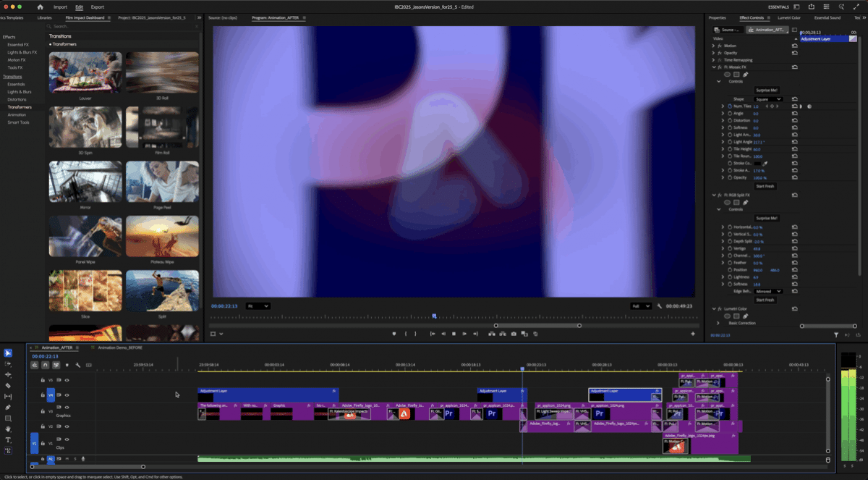Switch to the Animation Demo_BEFORE sequence tab
Screen dimensions: 868x480
click(x=119, y=348)
